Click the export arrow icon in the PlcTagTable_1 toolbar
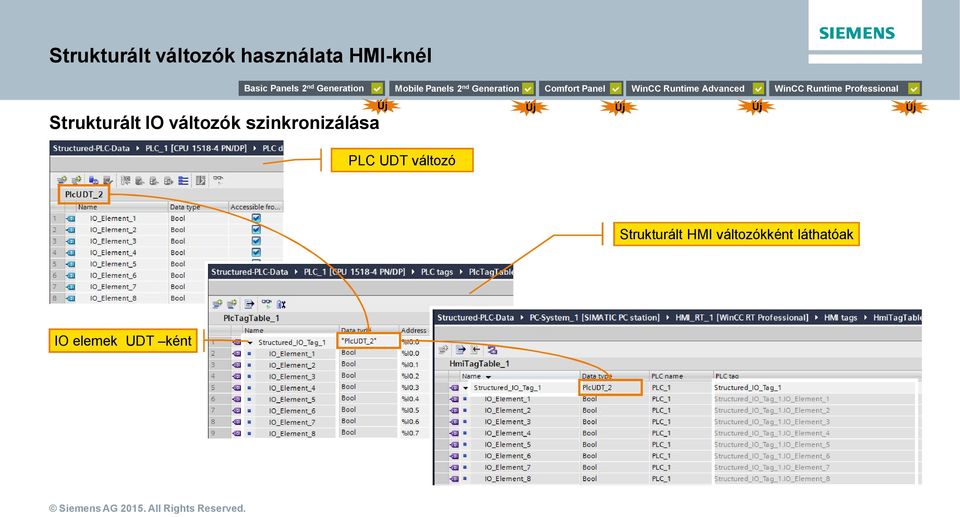 (249, 304)
